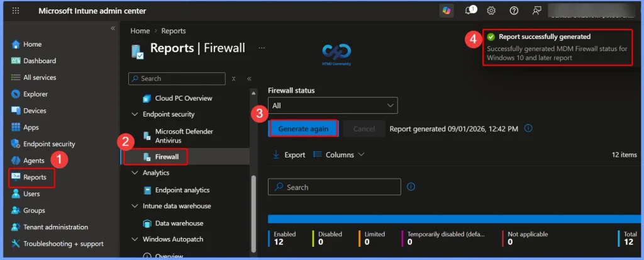
Task: Open the notifications bell
Action: pyautogui.click(x=469, y=11)
